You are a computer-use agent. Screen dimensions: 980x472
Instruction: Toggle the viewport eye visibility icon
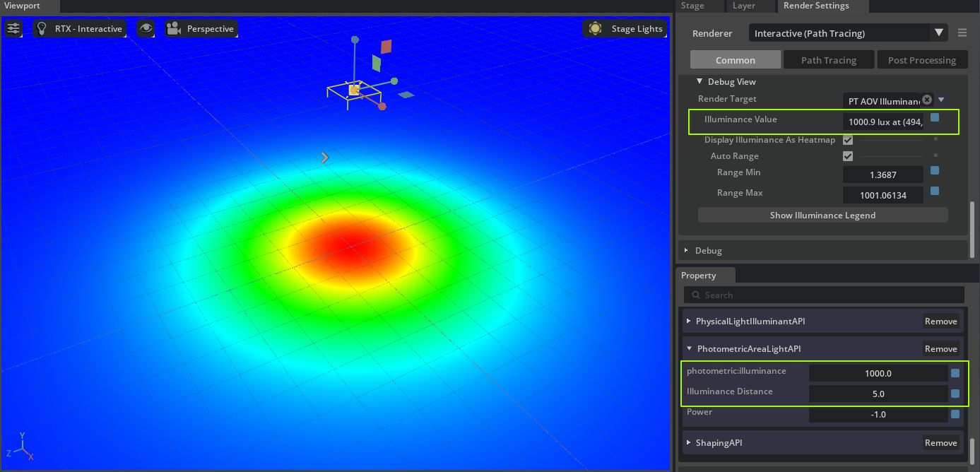pos(146,29)
